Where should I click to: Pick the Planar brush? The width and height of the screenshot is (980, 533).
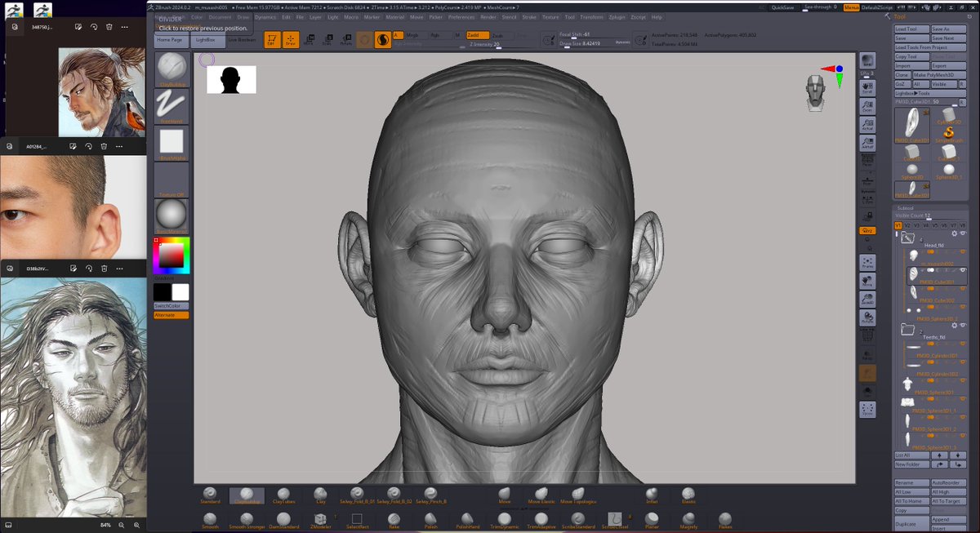652,521
